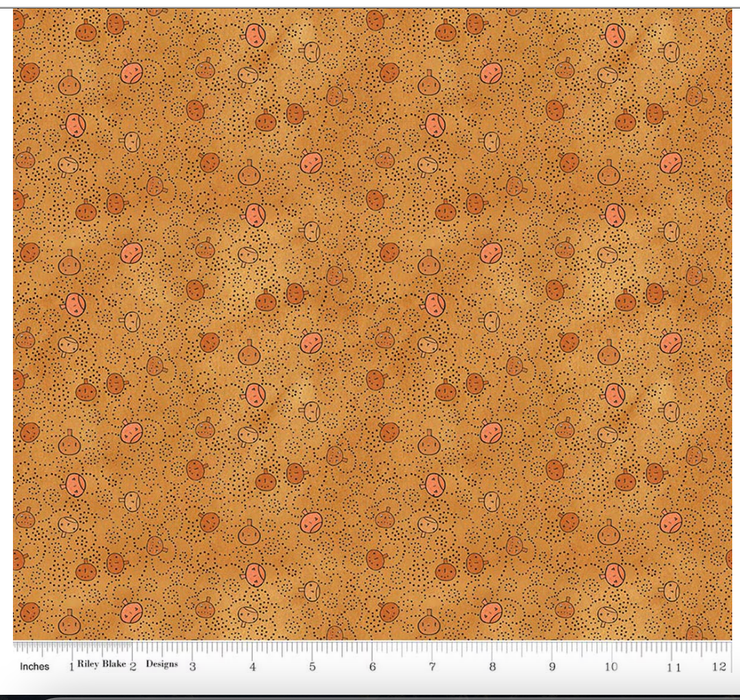Click the number 10 on the ruler
The height and width of the screenshot is (700, 740).
(611, 666)
